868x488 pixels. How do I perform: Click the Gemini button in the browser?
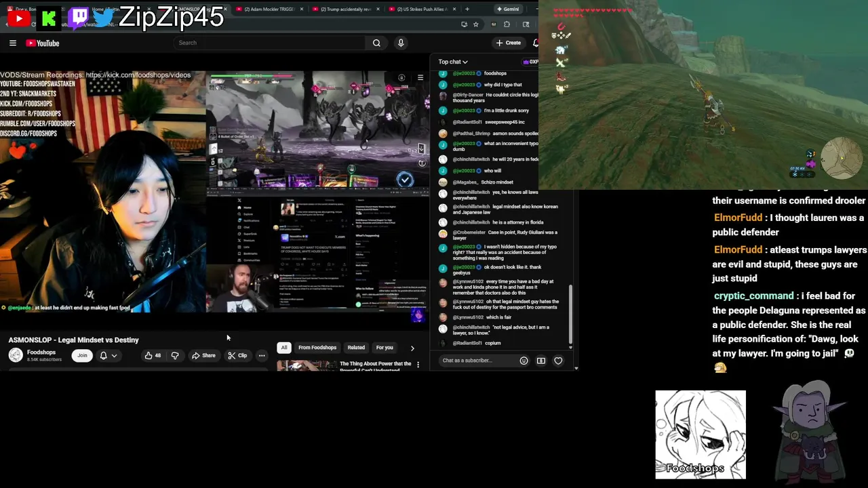pyautogui.click(x=508, y=9)
